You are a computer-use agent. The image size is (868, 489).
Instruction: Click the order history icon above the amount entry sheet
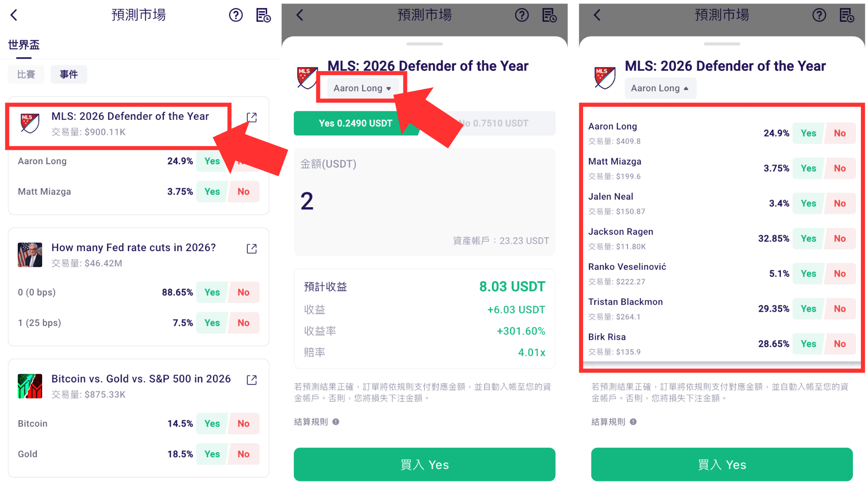click(549, 15)
